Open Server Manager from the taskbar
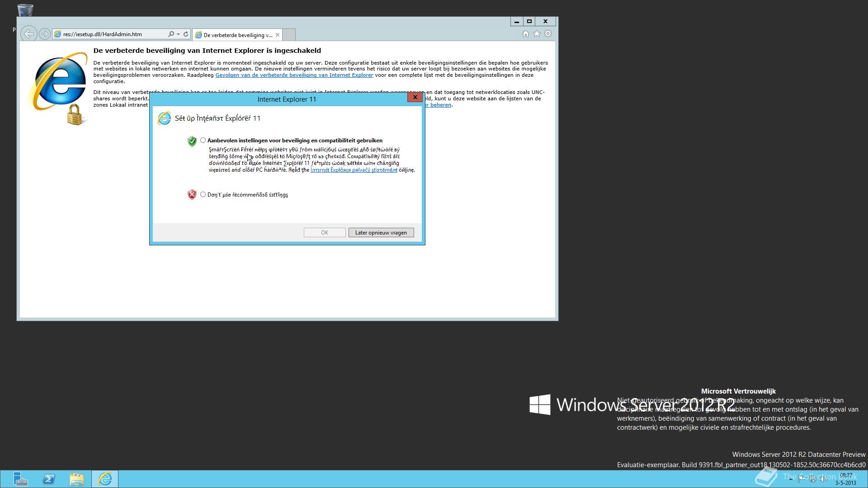This screenshot has height=488, width=868. click(x=20, y=479)
